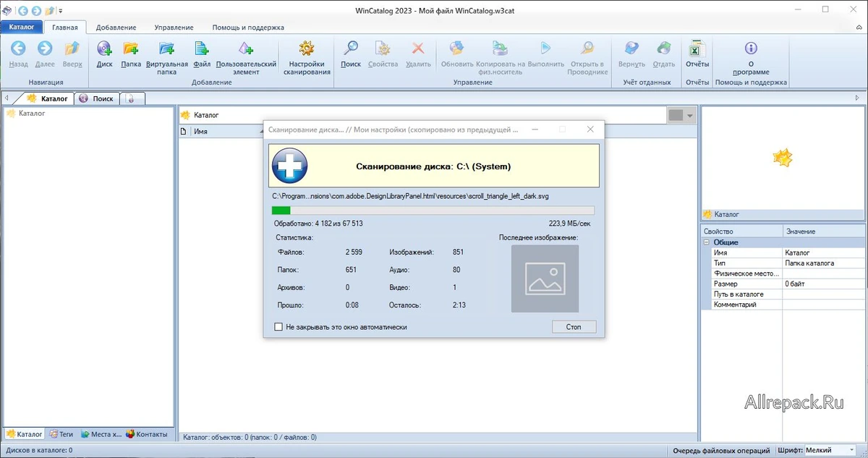868x458 pixels.
Task: Switch to the Места х... bottom tab
Action: tap(101, 434)
